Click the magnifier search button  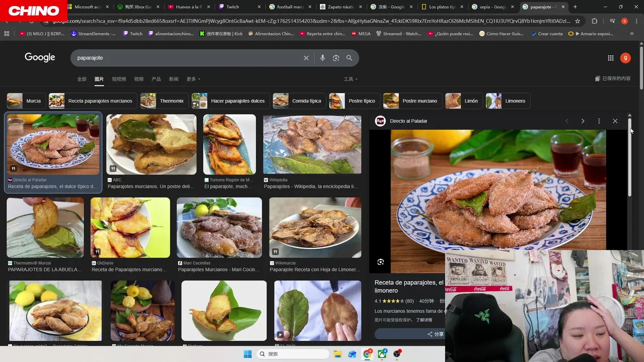[349, 58]
